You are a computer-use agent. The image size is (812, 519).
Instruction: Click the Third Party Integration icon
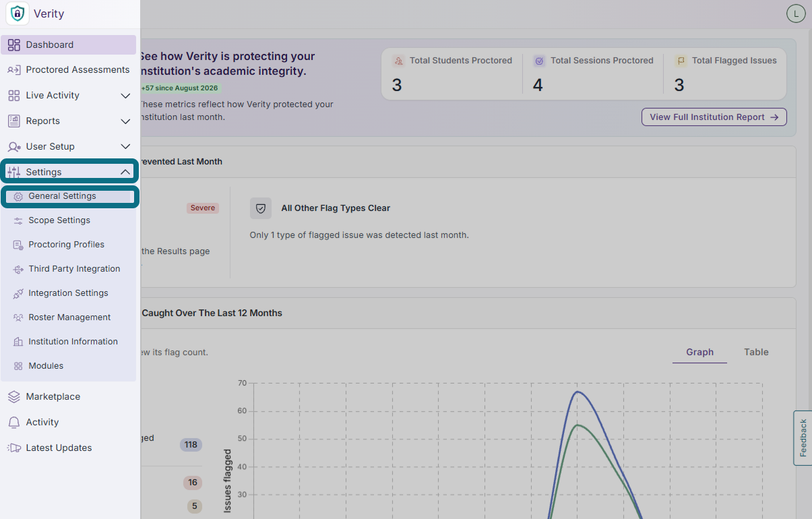(x=18, y=270)
